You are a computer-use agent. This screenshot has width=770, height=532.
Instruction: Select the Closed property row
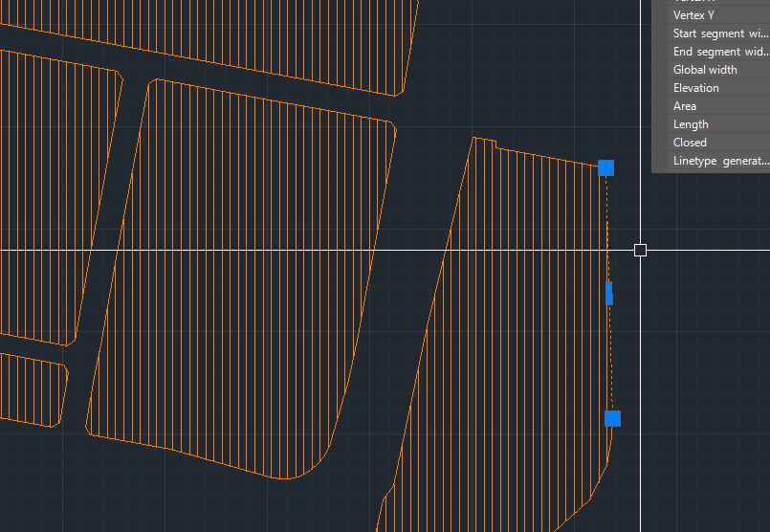click(719, 143)
